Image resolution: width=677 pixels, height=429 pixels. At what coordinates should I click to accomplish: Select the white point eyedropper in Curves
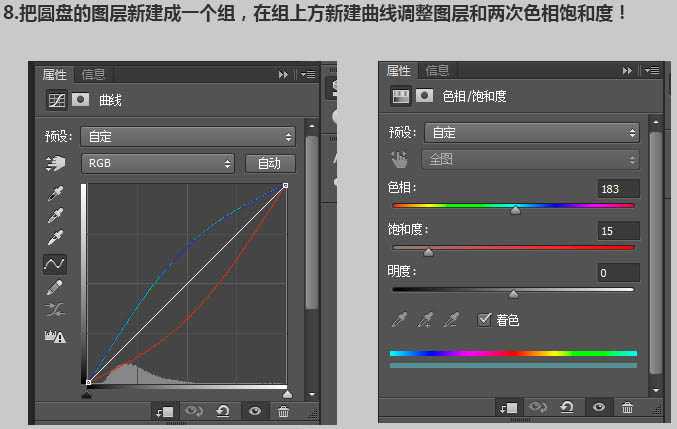point(55,238)
